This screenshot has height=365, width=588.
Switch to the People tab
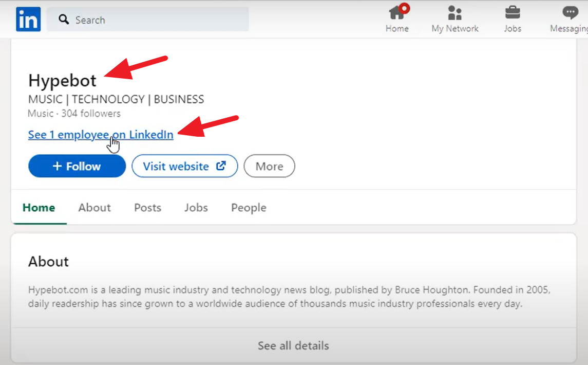pos(249,208)
